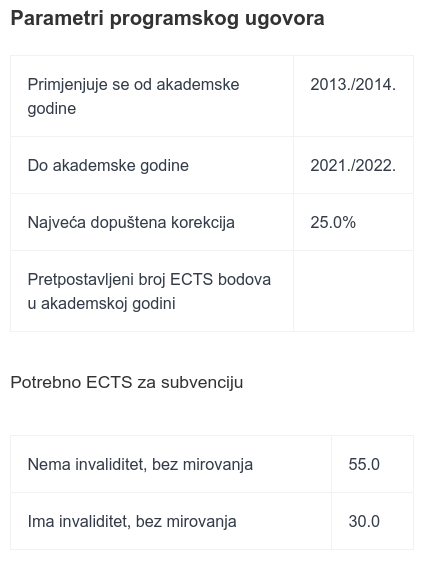The image size is (426, 581).
Task: Select the Nema invaliditet, bez mirovanja row
Action: [x=212, y=464]
